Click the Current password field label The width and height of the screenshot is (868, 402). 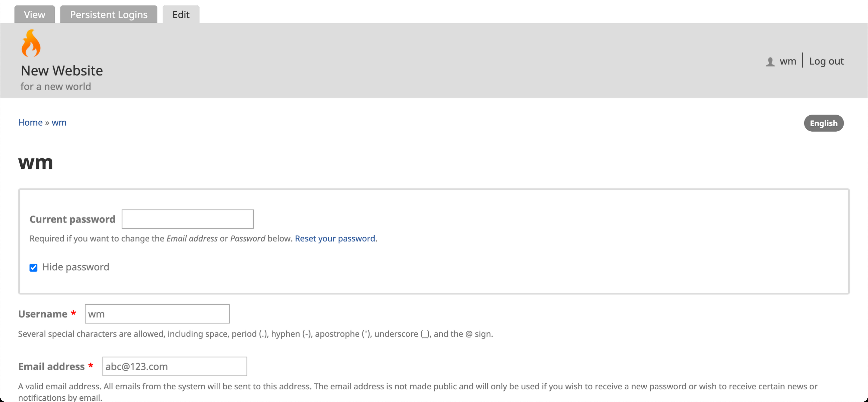point(72,219)
